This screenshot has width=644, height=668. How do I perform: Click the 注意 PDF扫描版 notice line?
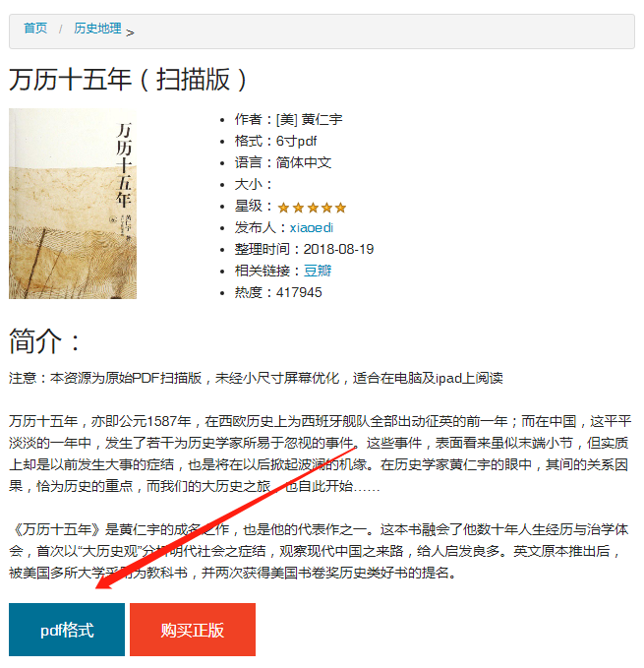256,378
